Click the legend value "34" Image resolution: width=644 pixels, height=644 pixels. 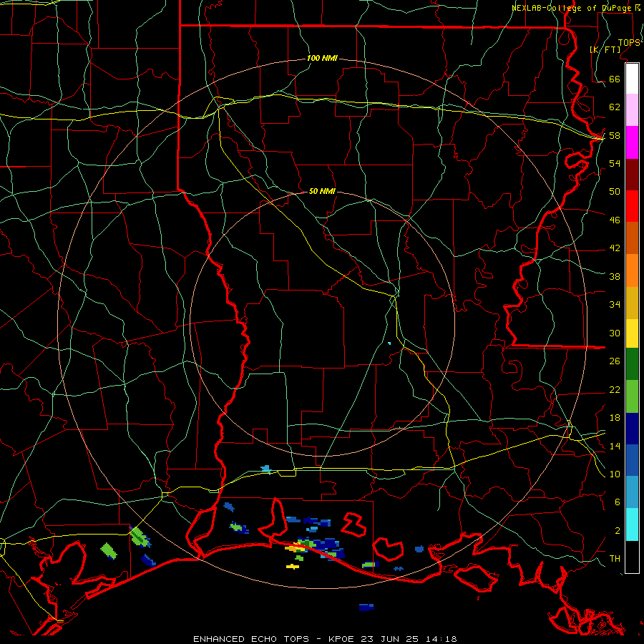click(615, 304)
